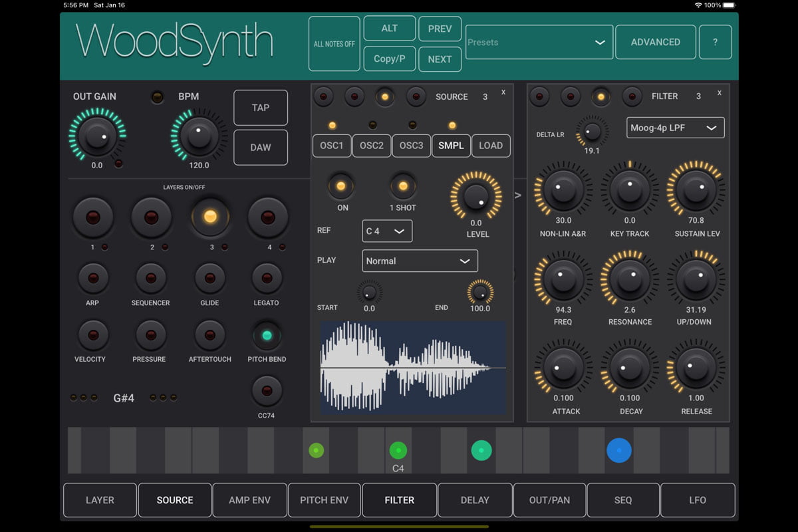Select fourth layer LED in FILTER panel
The height and width of the screenshot is (532, 798).
(631, 96)
